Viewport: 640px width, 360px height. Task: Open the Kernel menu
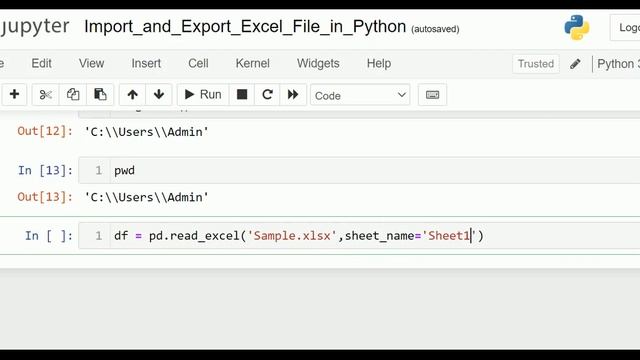pyautogui.click(x=252, y=63)
